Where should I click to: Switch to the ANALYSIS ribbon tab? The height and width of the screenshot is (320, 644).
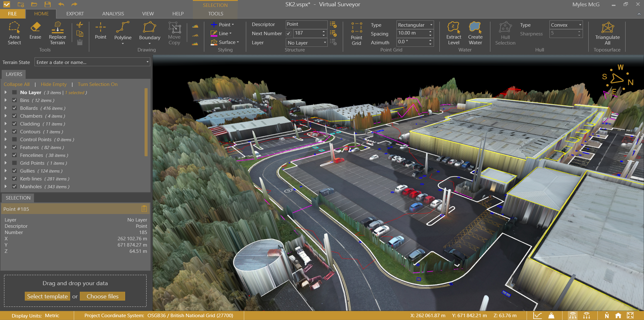tap(113, 14)
